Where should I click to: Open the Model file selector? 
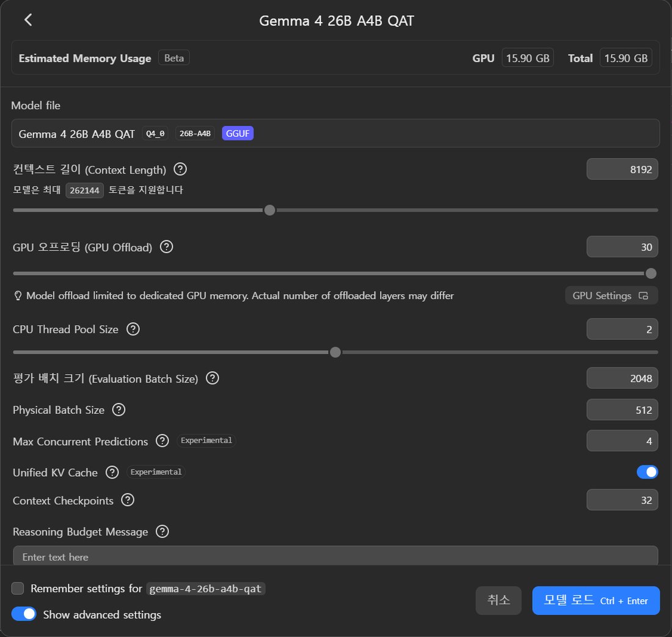point(335,133)
